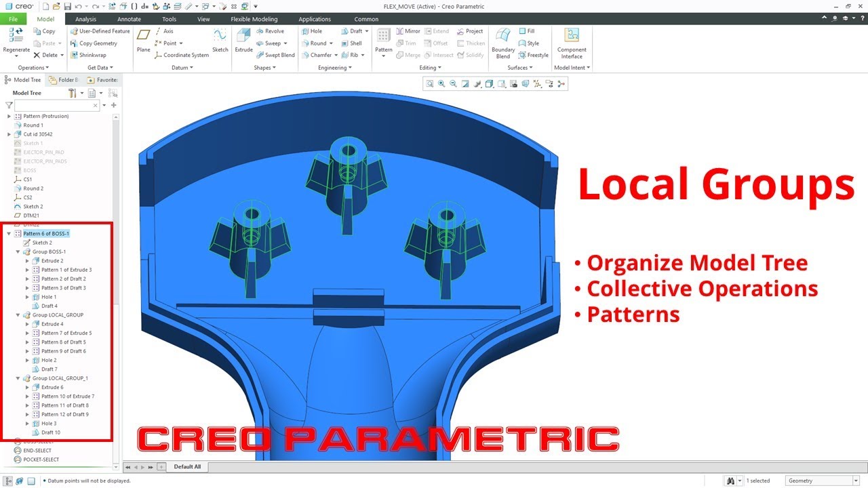Screen dimensions: 868x488
Task: Click the Copy Geometry tool
Action: click(94, 43)
